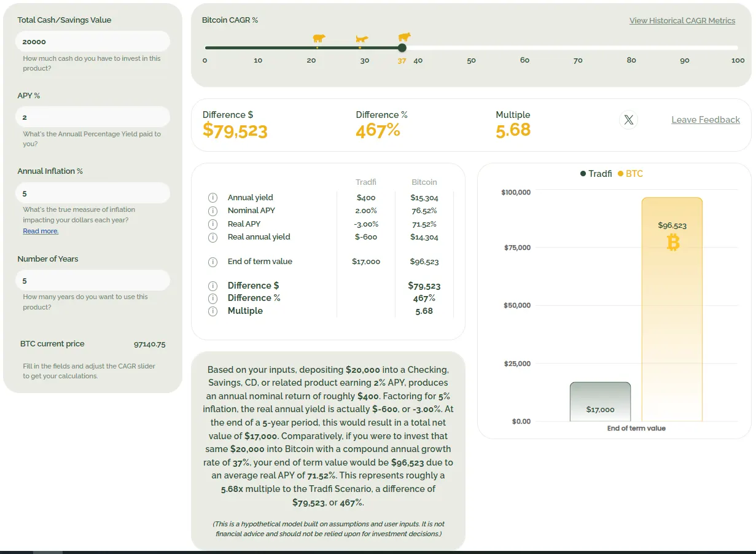Screen dimensions: 756x554
Task: Open info icon for Difference $ row
Action: click(x=212, y=286)
